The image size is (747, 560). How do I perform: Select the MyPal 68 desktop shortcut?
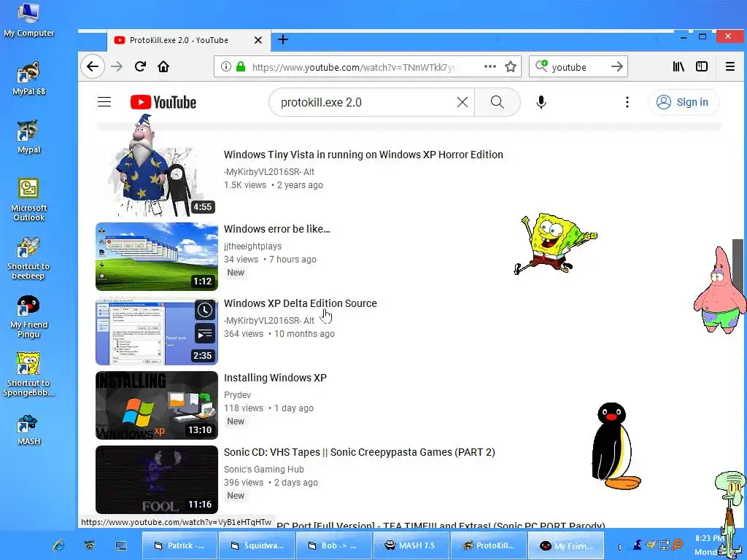pyautogui.click(x=28, y=78)
